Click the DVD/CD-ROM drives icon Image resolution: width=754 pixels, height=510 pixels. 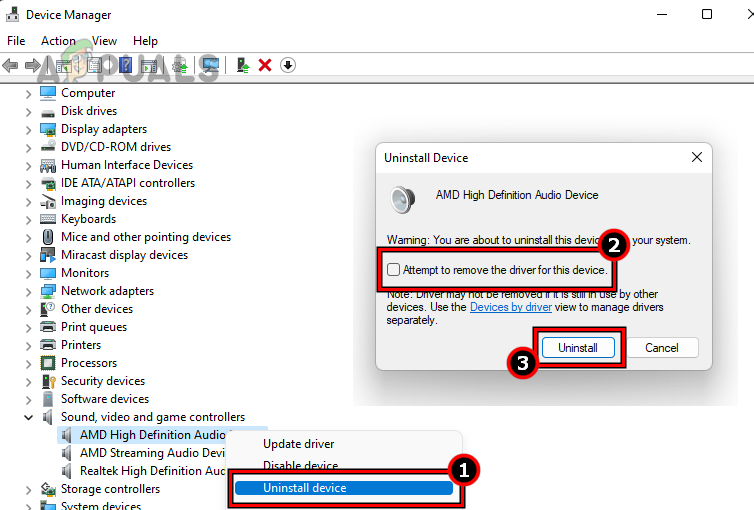coord(48,147)
